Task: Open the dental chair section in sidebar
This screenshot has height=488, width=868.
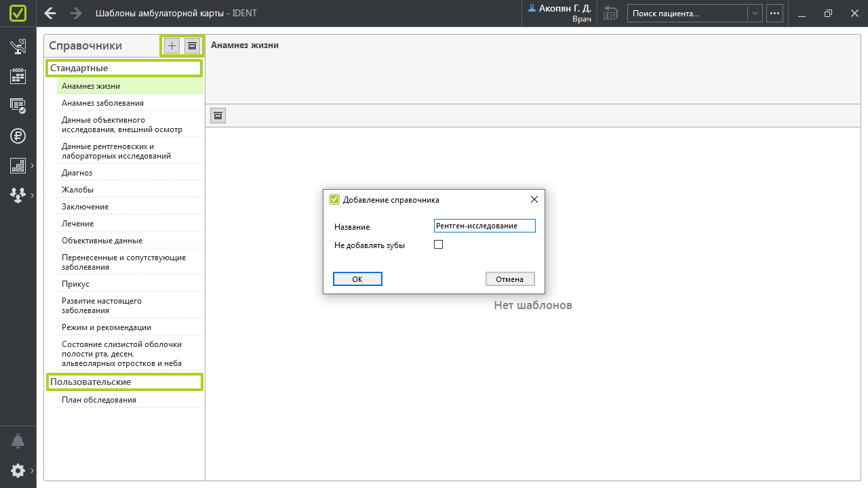Action: 18,47
